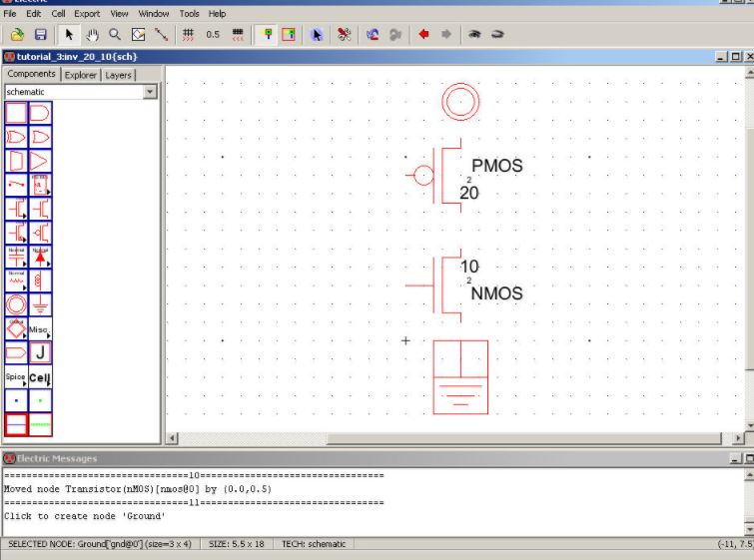The width and height of the screenshot is (754, 560).
Task: Click the Save Library disk icon
Action: [41, 34]
